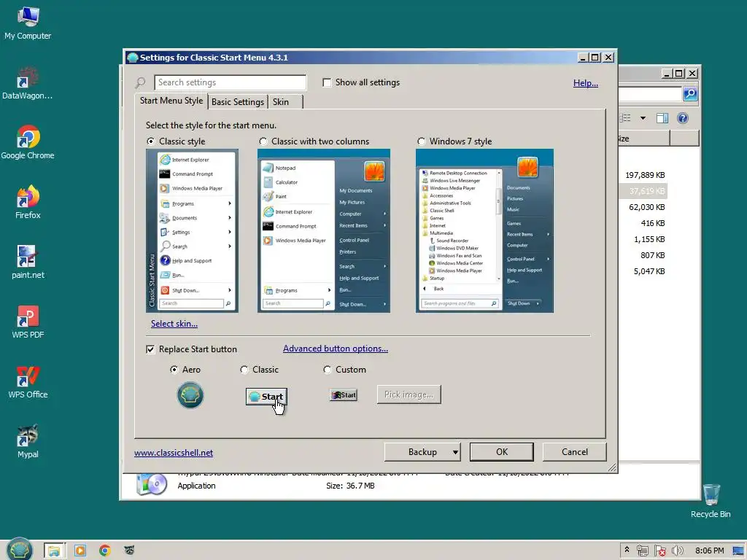Click the network tray icon
The width and height of the screenshot is (747, 560).
click(x=642, y=551)
